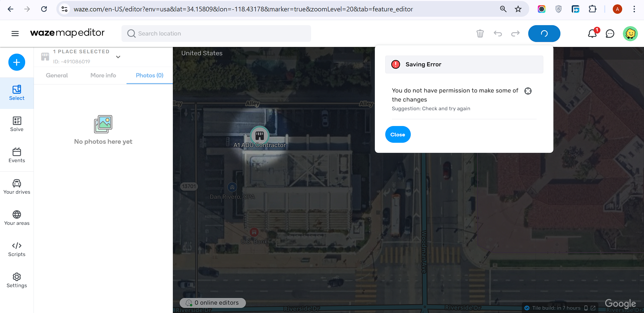The width and height of the screenshot is (644, 313).
Task: Click the notifications bell icon
Action: point(592,34)
